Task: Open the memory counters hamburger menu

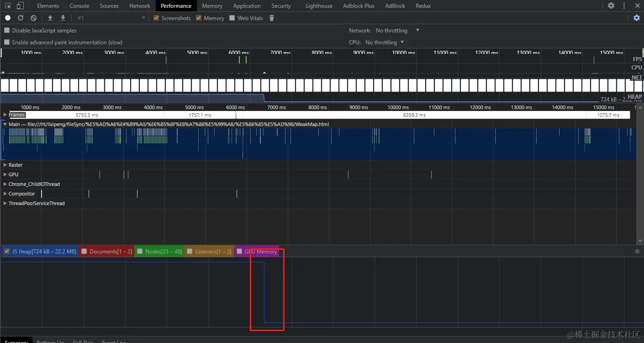Action: (x=637, y=251)
